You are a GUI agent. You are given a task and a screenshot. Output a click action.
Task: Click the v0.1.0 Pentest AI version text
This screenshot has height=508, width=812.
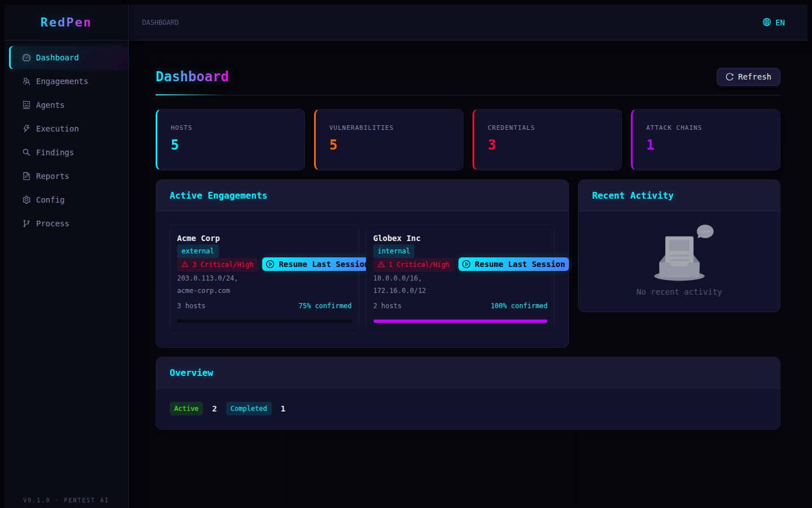(x=66, y=500)
